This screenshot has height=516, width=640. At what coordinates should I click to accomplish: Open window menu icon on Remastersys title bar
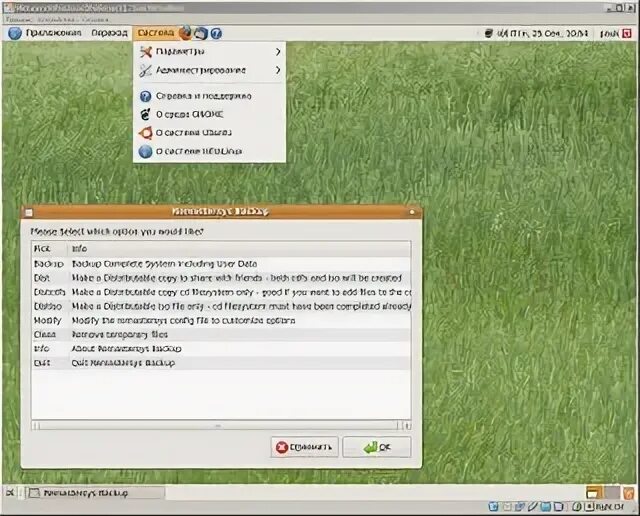pos(29,212)
